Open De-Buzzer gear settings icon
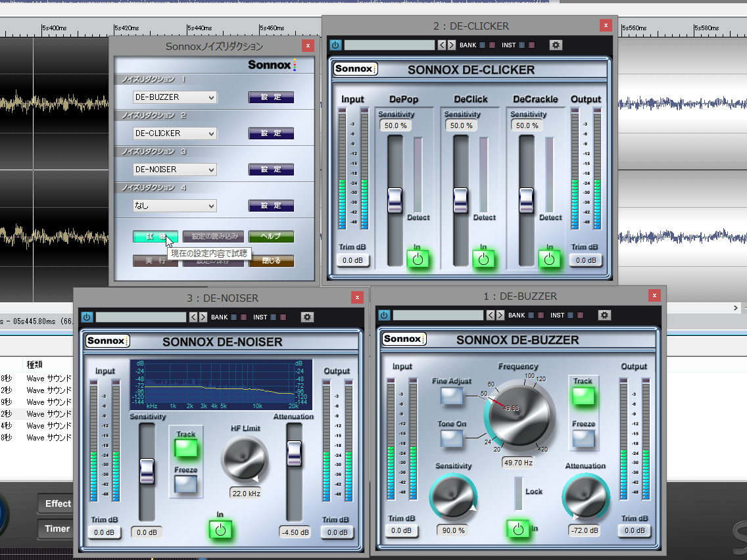Image resolution: width=747 pixels, height=560 pixels. click(604, 315)
